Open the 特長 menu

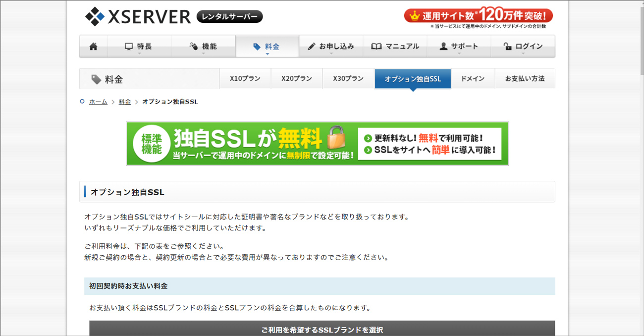pos(139,47)
